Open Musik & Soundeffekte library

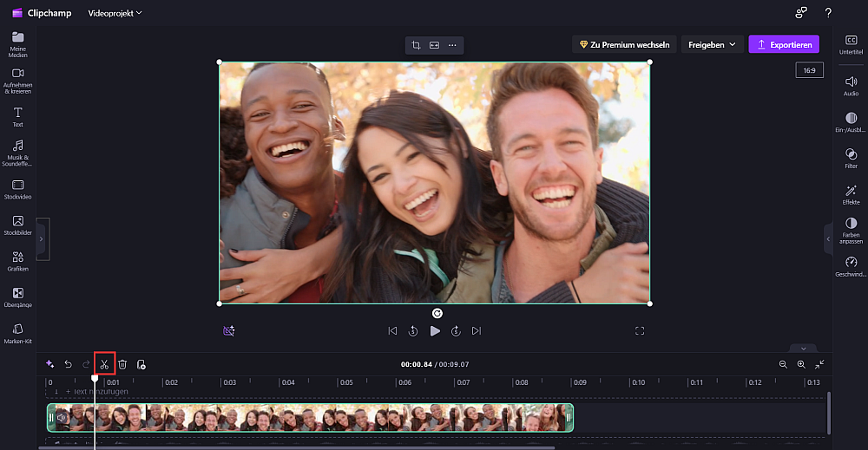click(x=17, y=153)
